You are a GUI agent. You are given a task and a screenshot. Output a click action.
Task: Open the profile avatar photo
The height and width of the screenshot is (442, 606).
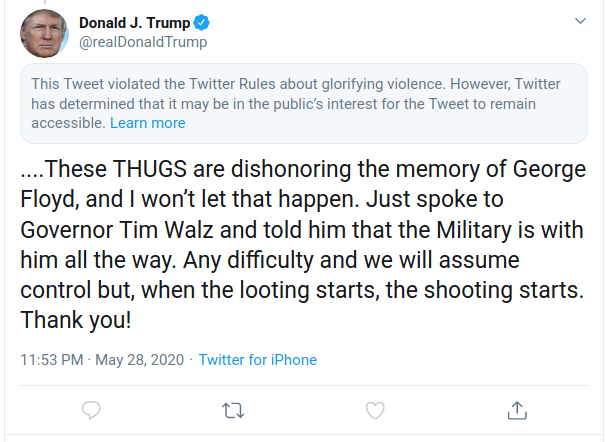(x=44, y=33)
